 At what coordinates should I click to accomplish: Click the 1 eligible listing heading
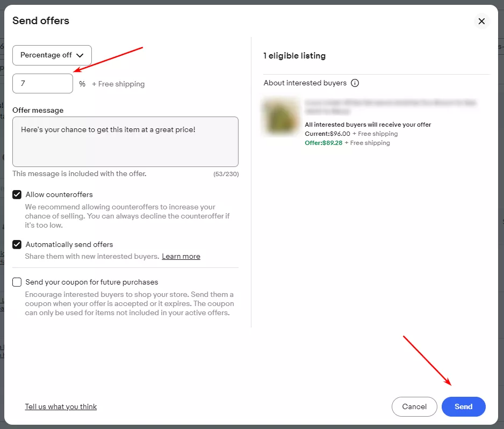294,56
